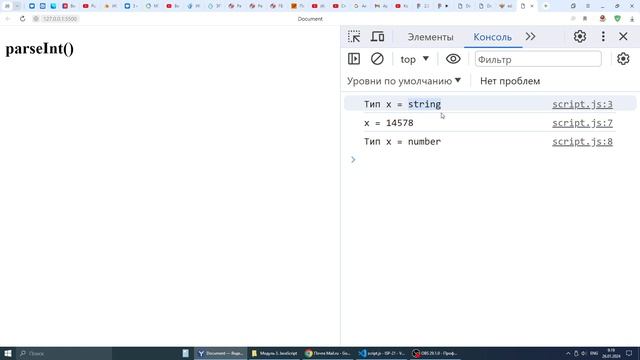
Task: Open a new browser tab with plus
Action: (546, 6)
